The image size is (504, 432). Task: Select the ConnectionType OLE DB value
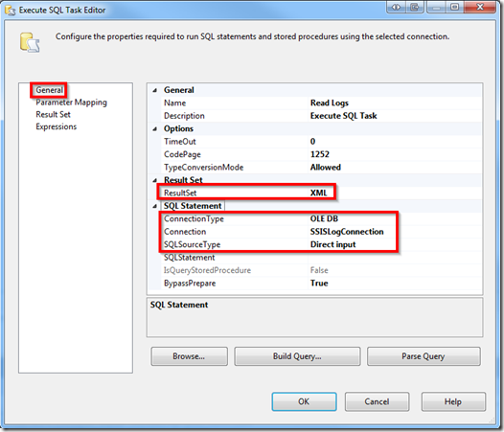point(395,218)
